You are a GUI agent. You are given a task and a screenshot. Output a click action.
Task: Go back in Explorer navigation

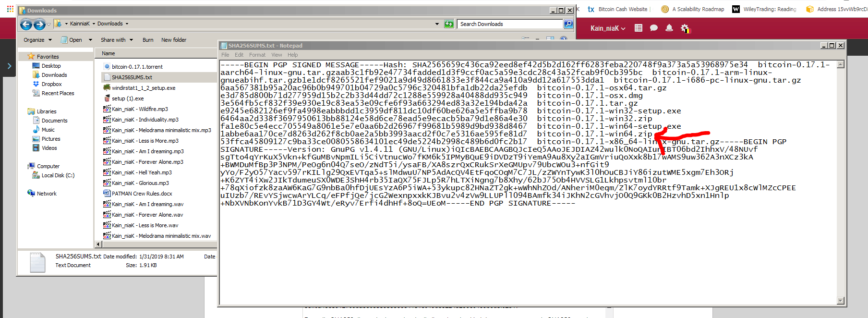(x=26, y=24)
